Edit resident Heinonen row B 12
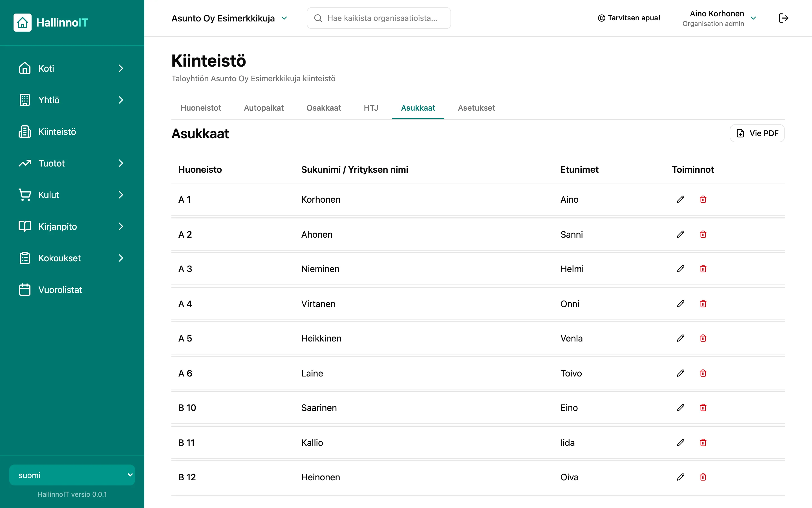 point(680,477)
